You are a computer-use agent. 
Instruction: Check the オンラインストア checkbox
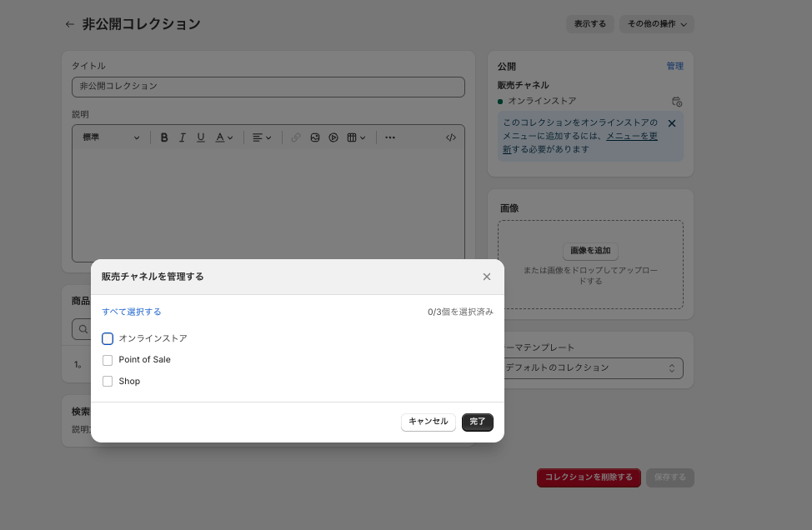coord(108,338)
